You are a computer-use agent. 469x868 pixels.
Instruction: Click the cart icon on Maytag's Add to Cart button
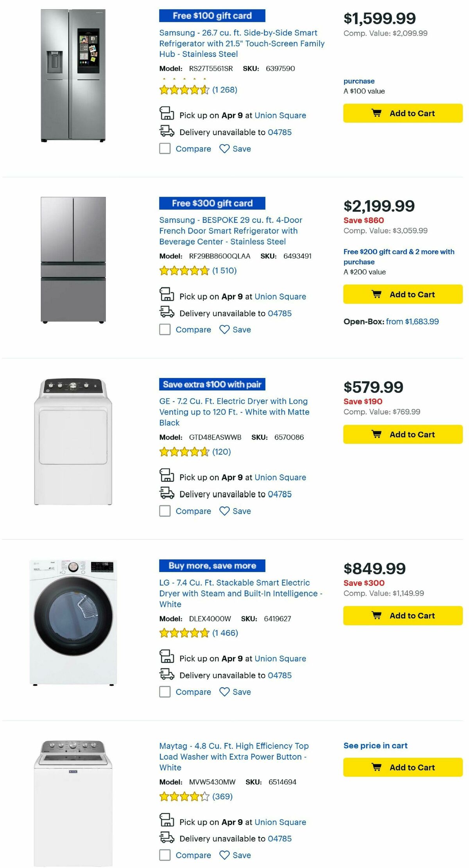point(376,767)
